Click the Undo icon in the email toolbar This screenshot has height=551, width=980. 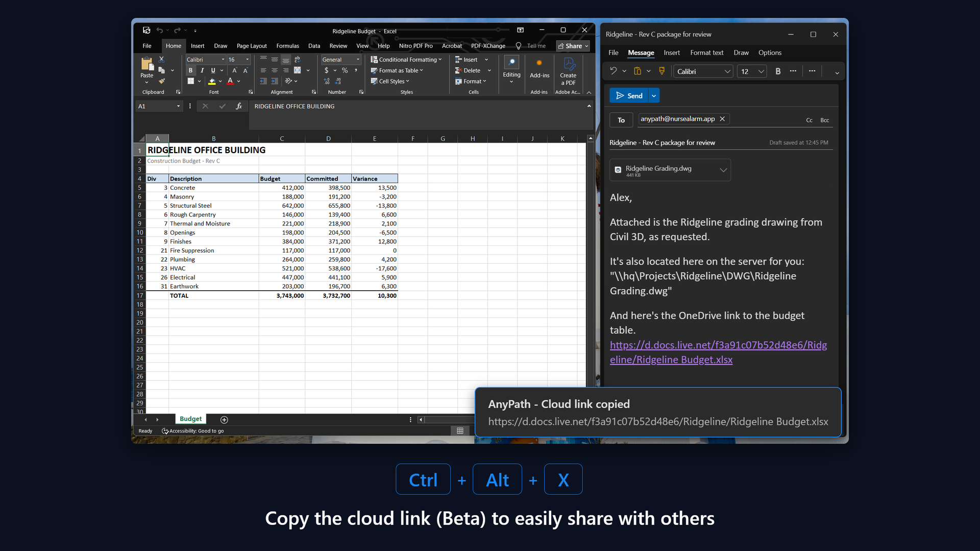(614, 71)
